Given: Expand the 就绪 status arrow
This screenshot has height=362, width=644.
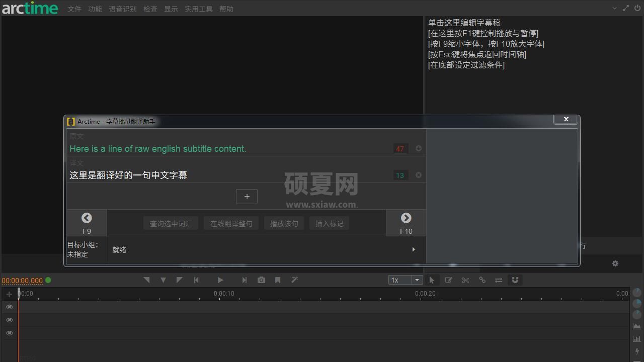Looking at the screenshot, I should tap(414, 249).
